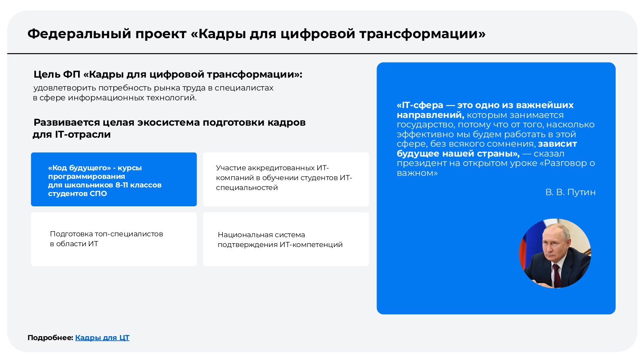644x362 pixels.
Task: Click the bold phrase «зависит будущее нашей страны»
Action: click(487, 149)
